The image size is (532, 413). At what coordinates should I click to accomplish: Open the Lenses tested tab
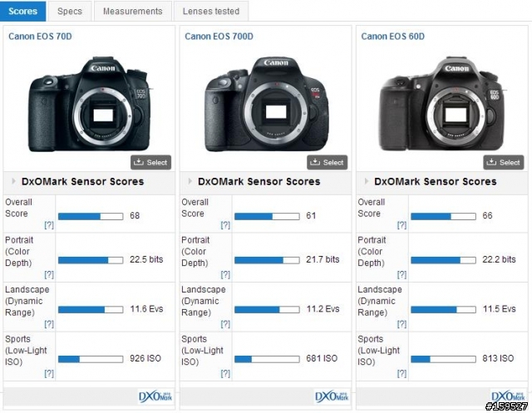tap(210, 11)
